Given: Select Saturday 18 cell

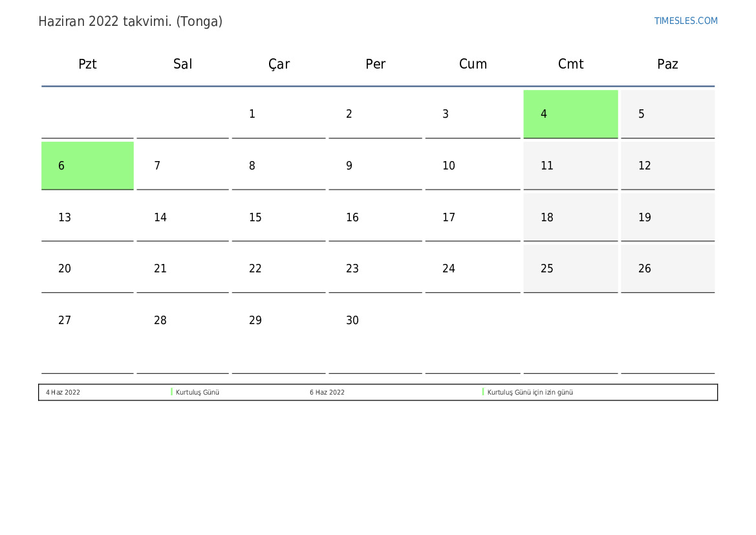Looking at the screenshot, I should pos(570,217).
